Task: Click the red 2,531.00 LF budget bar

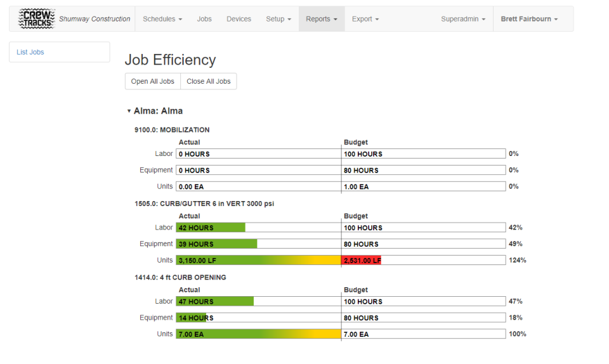Action: (x=361, y=260)
